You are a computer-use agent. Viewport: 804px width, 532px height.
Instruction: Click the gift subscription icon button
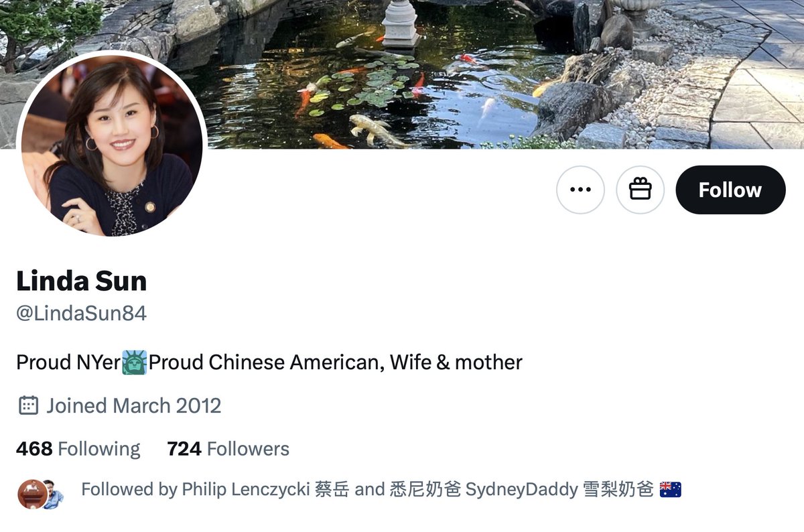point(640,190)
